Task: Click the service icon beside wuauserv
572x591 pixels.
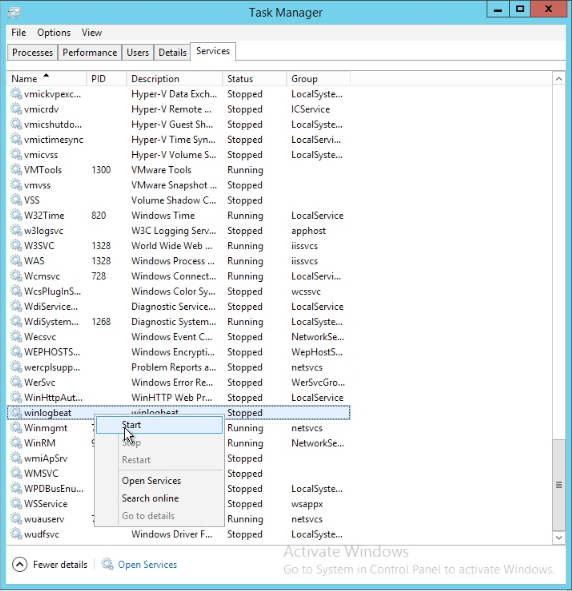Action: 16,519
